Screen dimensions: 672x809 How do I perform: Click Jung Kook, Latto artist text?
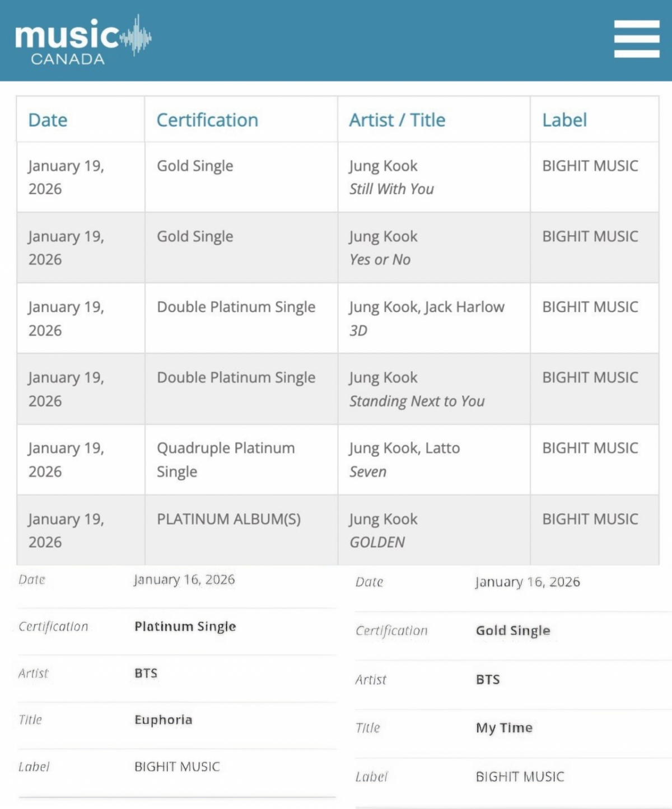(404, 448)
